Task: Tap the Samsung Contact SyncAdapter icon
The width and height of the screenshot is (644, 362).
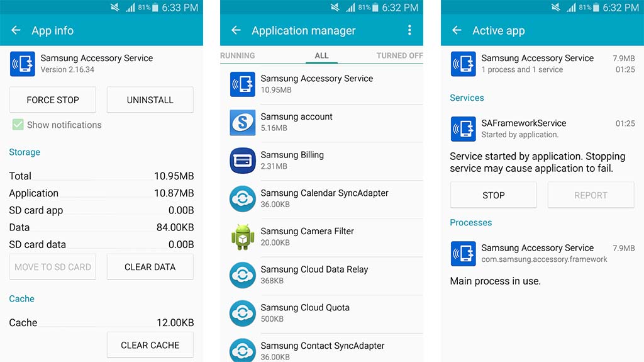Action: coord(242,351)
